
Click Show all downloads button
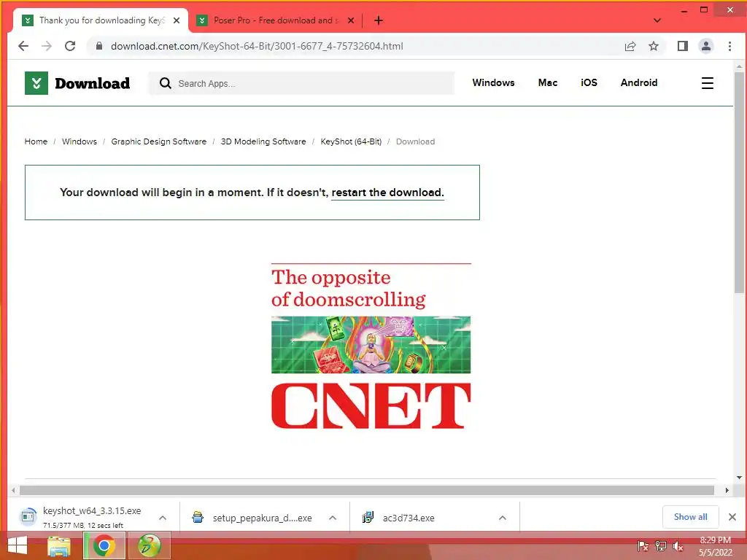(690, 517)
